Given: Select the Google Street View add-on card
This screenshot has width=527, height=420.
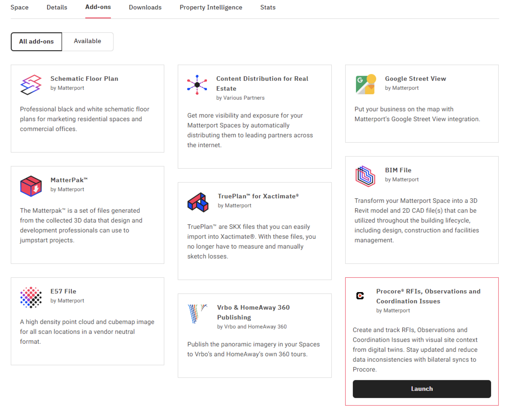Looking at the screenshot, I should [422, 104].
